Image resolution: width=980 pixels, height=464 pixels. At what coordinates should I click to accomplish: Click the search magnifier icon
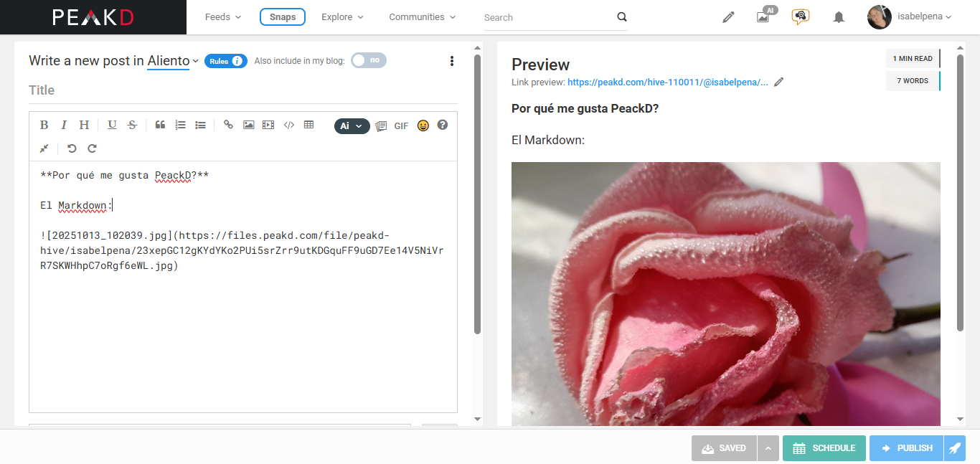621,17
